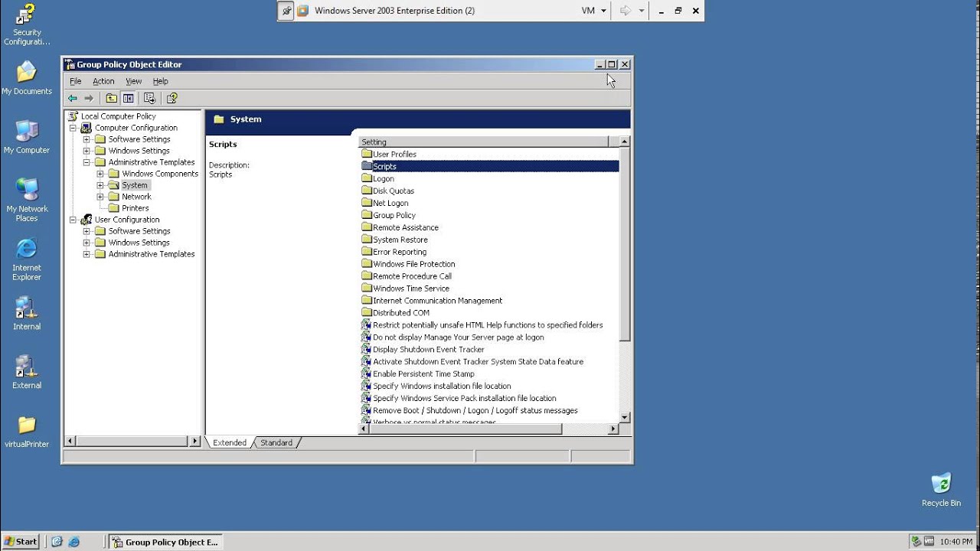Expand Windows Settings under Computer Configuration
Image resolution: width=980 pixels, height=551 pixels.
pyautogui.click(x=87, y=151)
